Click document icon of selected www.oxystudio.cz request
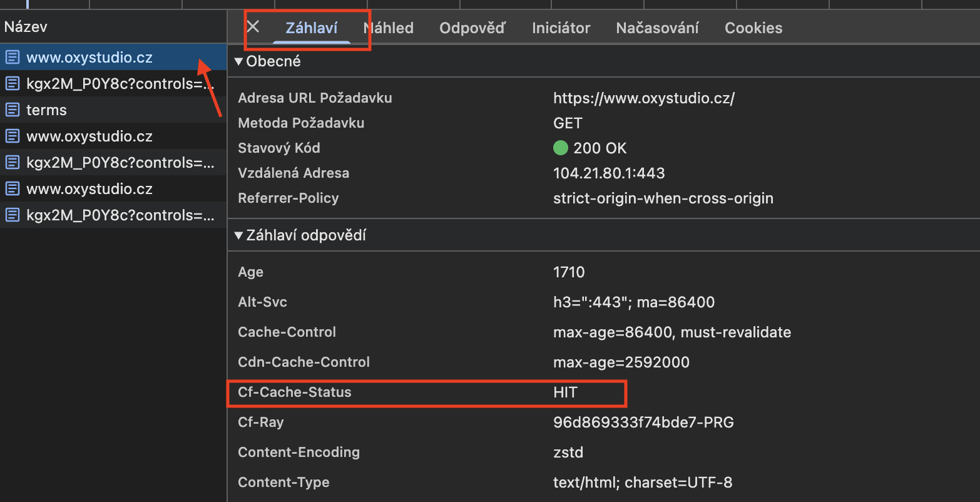Viewport: 980px width, 502px height. click(x=12, y=58)
